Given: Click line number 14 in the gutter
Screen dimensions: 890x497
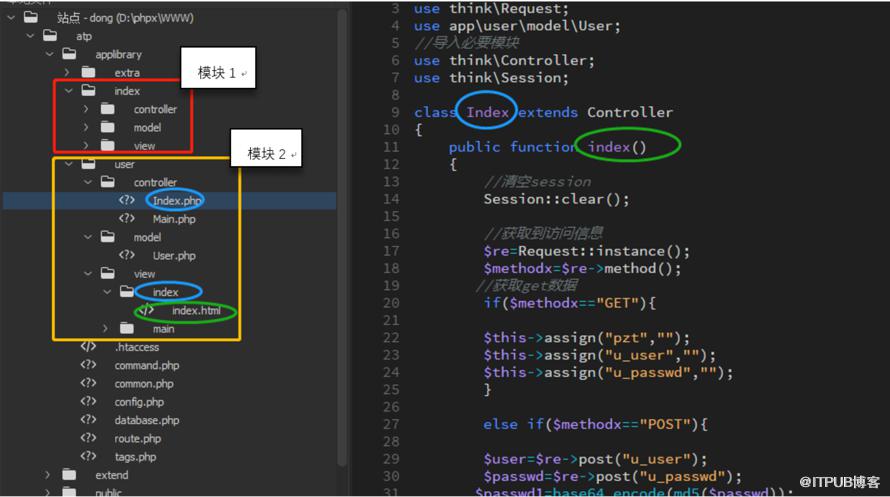Looking at the screenshot, I should click(x=391, y=199).
